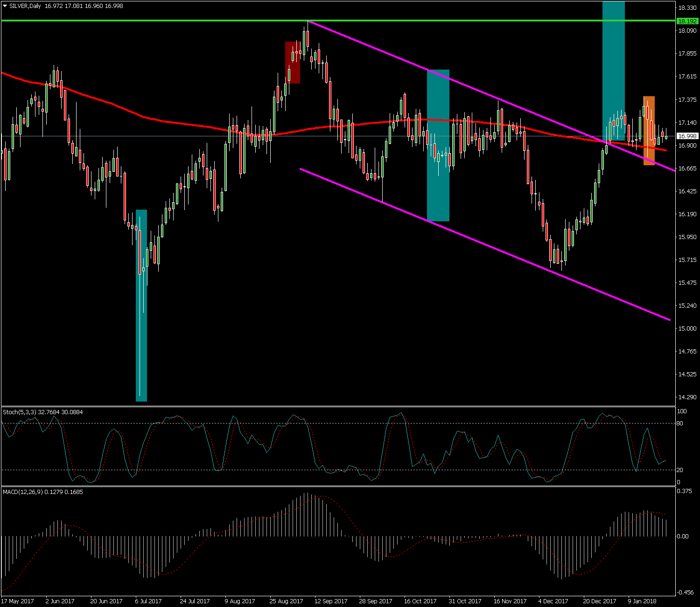Select the green 18.192 price label

point(687,21)
